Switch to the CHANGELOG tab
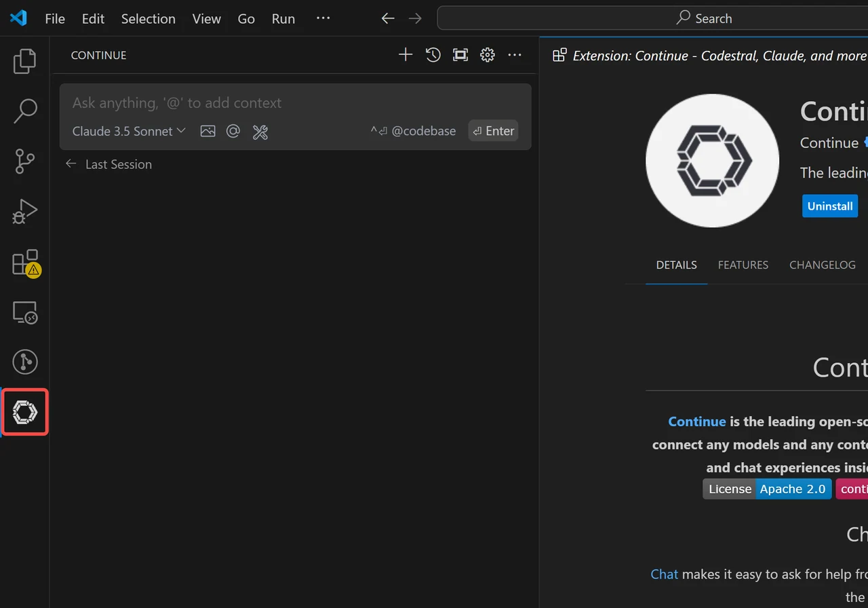This screenshot has width=868, height=608. coord(823,265)
